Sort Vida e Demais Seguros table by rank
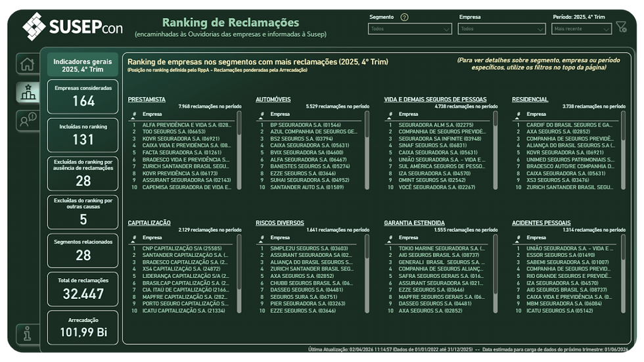Screen dimensions: 644x362 390,114
